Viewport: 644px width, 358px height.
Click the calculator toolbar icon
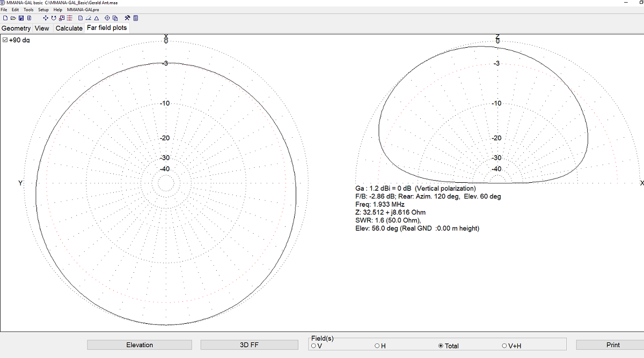[x=136, y=18]
